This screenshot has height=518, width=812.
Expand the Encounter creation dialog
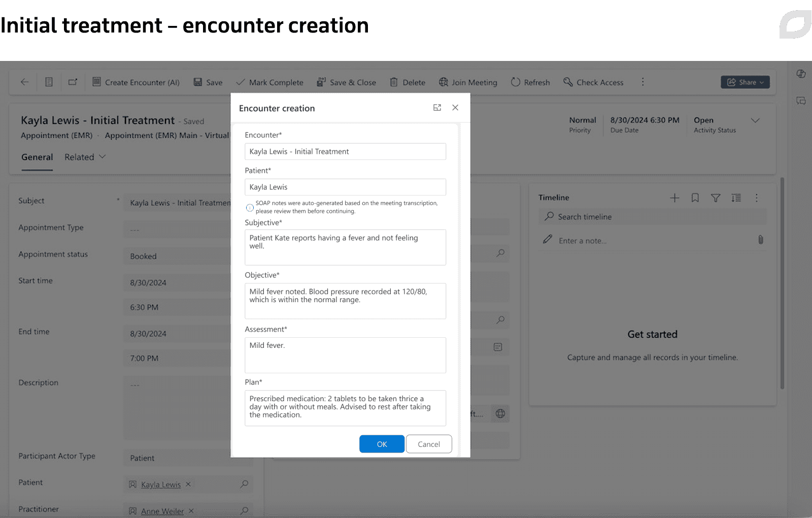[437, 108]
